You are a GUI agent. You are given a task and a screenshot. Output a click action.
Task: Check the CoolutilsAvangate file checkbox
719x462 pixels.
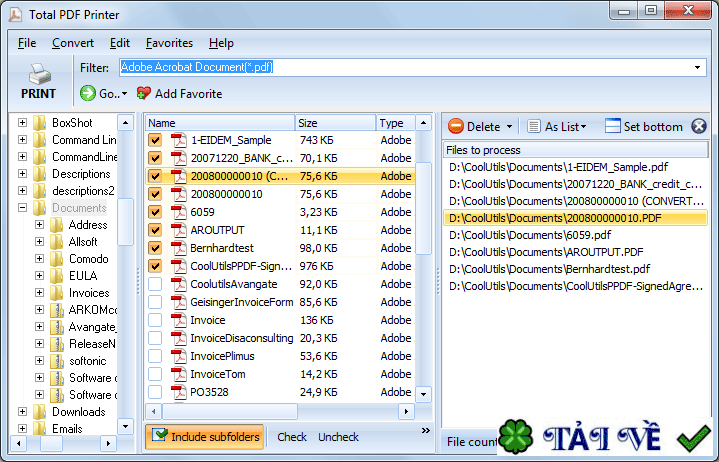point(155,284)
